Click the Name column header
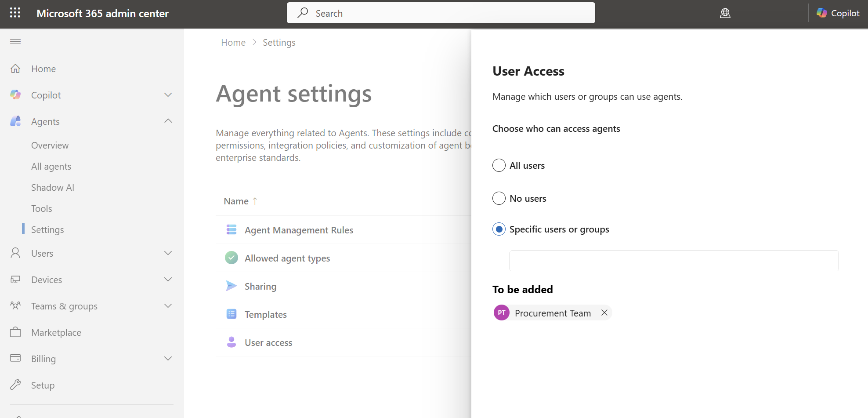Screen dimensions: 868x418 coord(236,201)
